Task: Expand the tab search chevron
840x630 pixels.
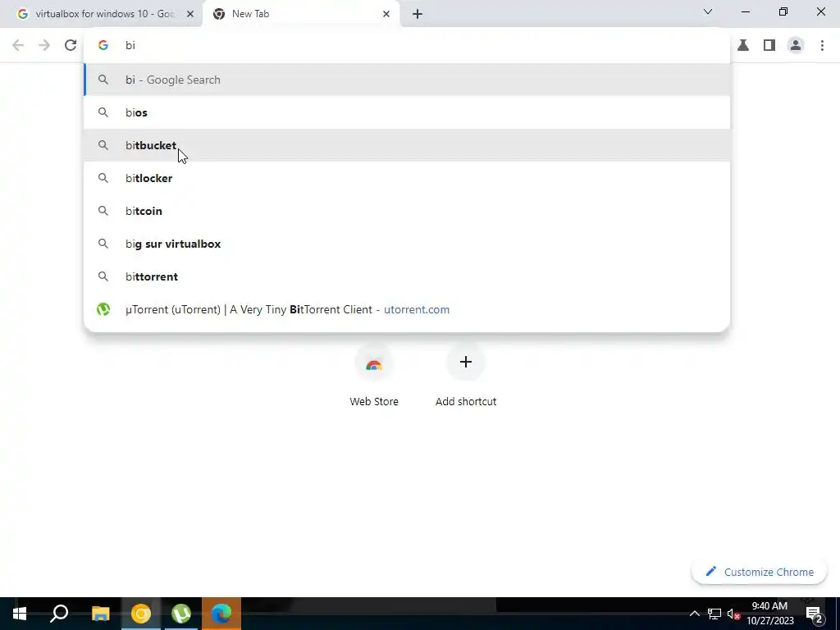Action: (x=708, y=11)
